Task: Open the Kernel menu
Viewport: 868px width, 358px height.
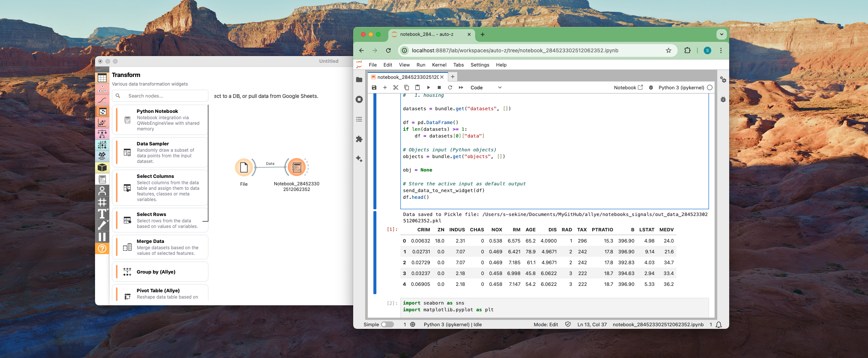Action: point(439,65)
